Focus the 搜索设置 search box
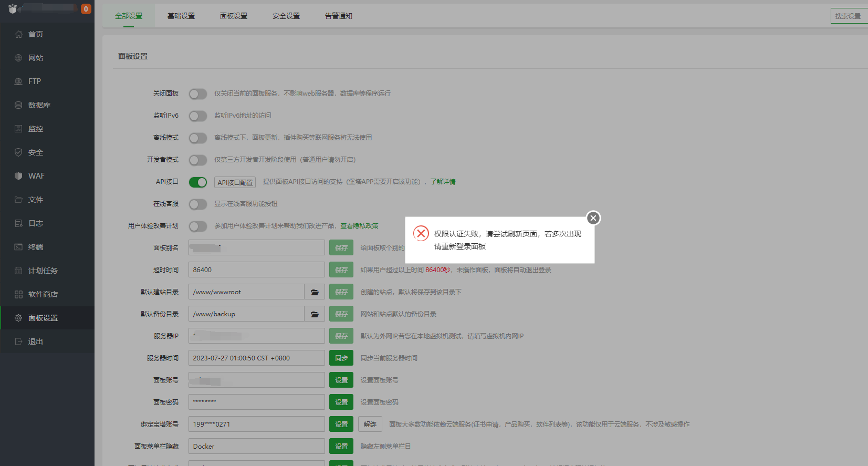This screenshot has height=466, width=868. [x=849, y=16]
